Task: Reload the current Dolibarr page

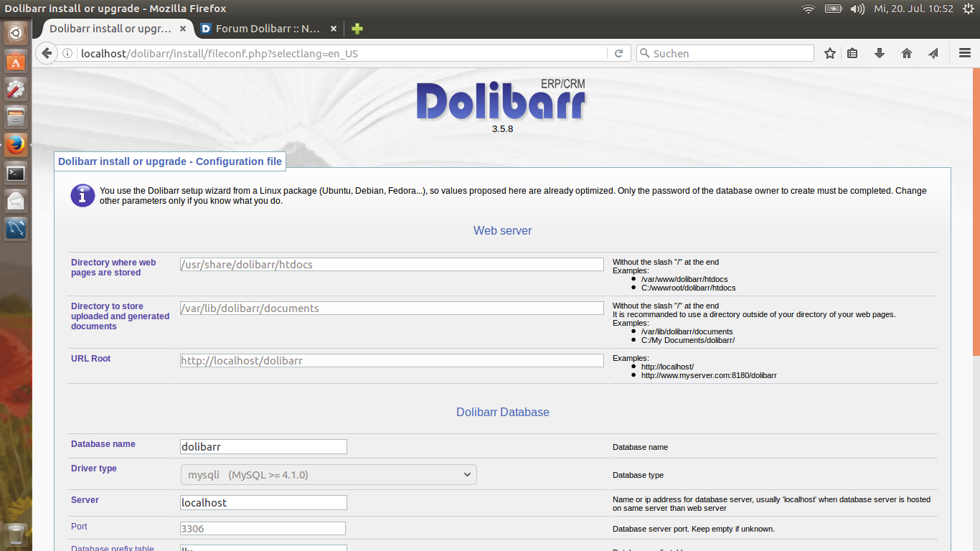Action: (x=618, y=53)
